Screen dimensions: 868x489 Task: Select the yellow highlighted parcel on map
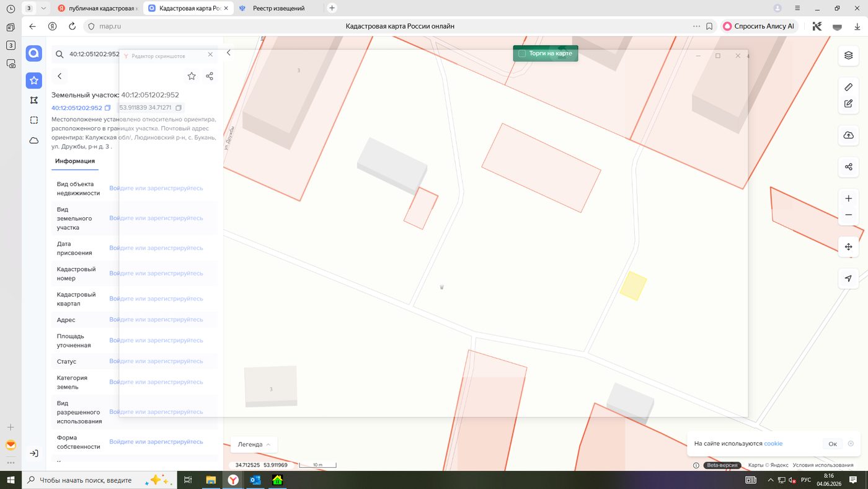[633, 285]
